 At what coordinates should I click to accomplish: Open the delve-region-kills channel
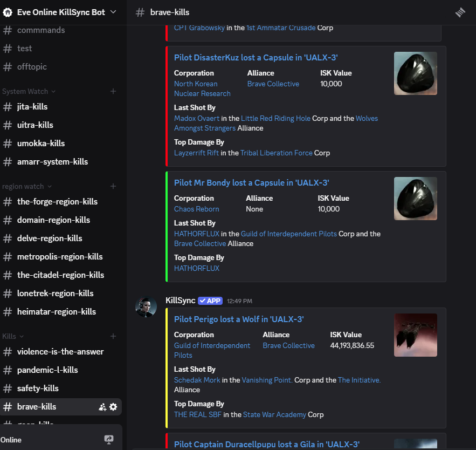[x=50, y=238]
